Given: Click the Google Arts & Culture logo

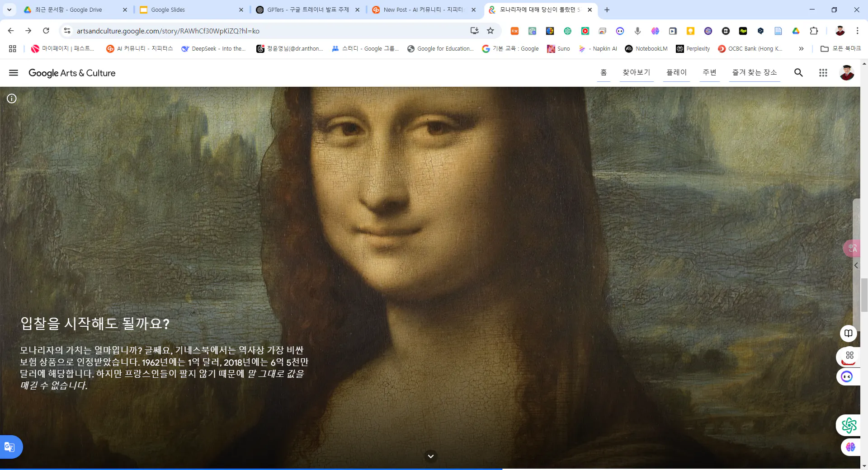Looking at the screenshot, I should coord(72,73).
